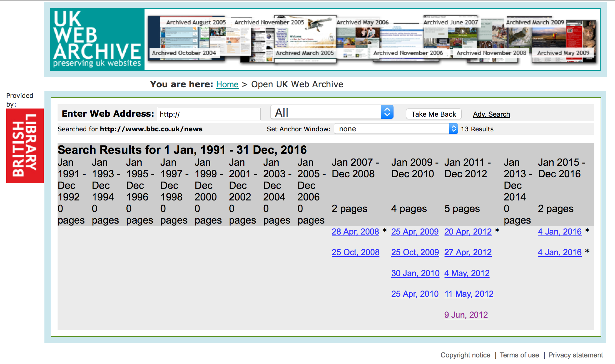Click the Archived May 2006 thumbnail
Viewport: 615px width, 364px height.
click(x=362, y=22)
